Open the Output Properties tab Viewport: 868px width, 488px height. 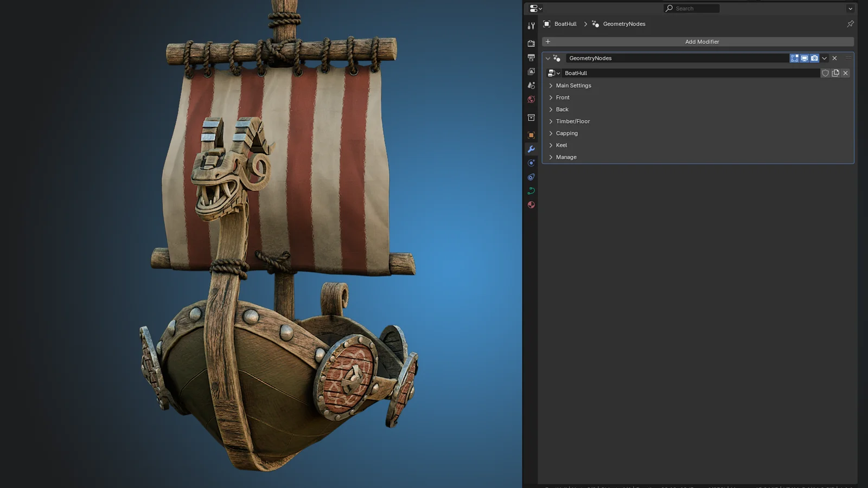(531, 57)
